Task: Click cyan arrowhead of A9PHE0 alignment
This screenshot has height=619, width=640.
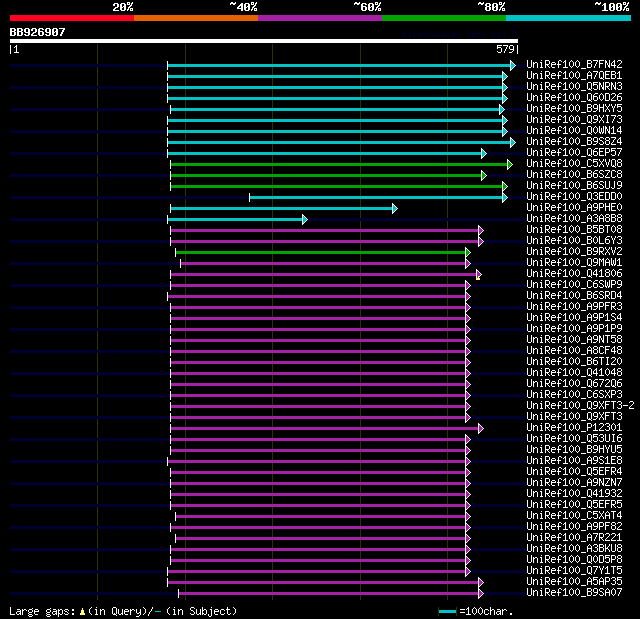Action: pos(394,209)
